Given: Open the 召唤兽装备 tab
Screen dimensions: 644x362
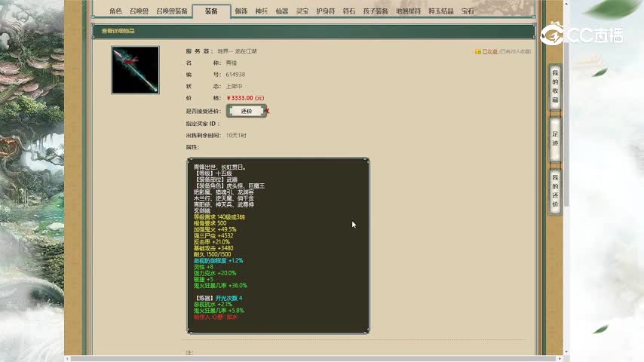Looking at the screenshot, I should point(172,11).
